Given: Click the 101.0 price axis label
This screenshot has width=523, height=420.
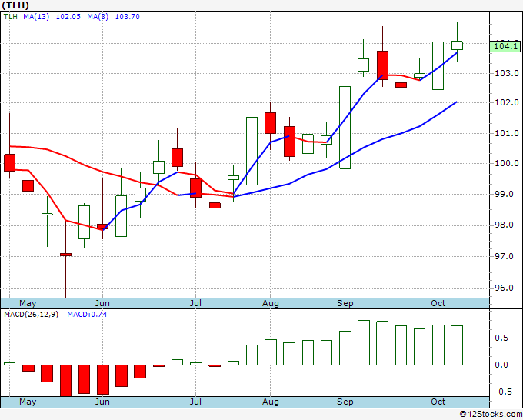Looking at the screenshot, I should click(x=506, y=133).
